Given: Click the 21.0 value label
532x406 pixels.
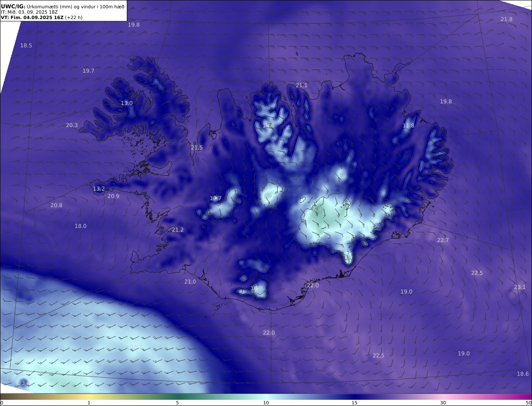Looking at the screenshot, I should [190, 282].
